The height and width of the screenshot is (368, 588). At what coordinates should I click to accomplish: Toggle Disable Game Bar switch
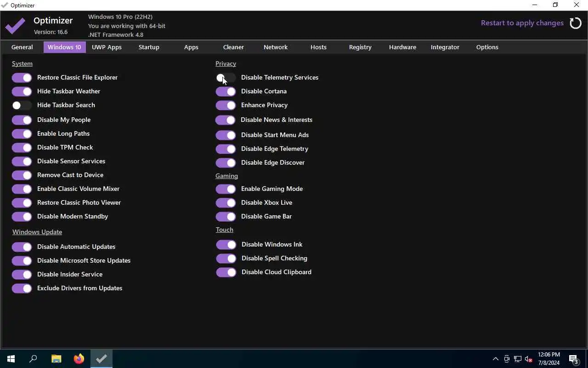click(x=226, y=217)
